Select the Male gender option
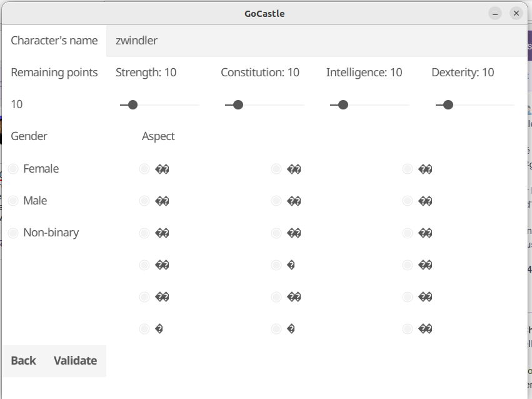Screen dimensions: 532x399 click(14, 201)
